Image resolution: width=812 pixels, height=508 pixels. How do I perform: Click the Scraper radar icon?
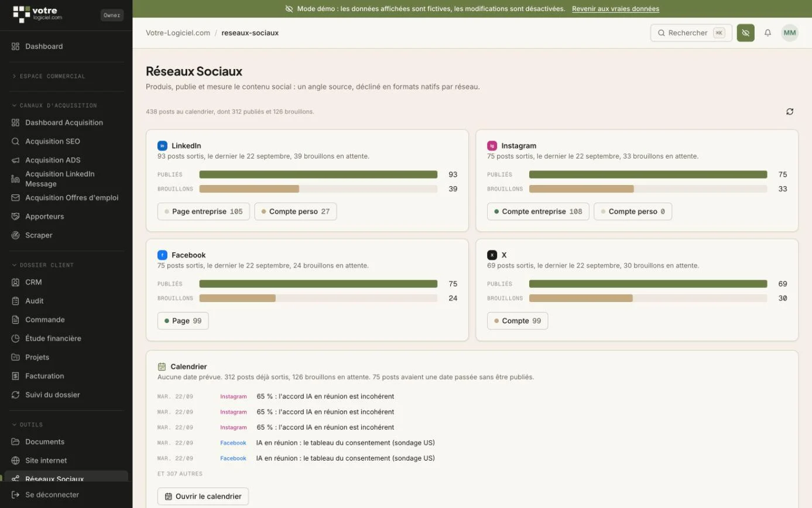16,235
